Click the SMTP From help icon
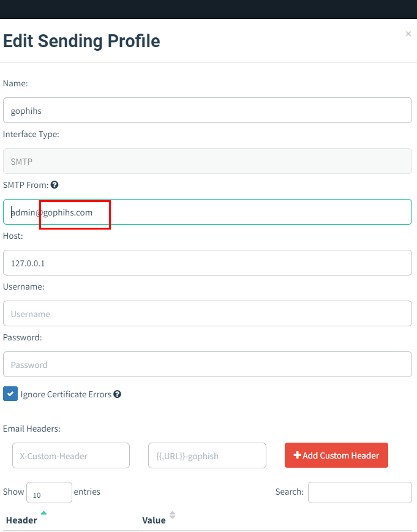This screenshot has height=532, width=417. 54,185
